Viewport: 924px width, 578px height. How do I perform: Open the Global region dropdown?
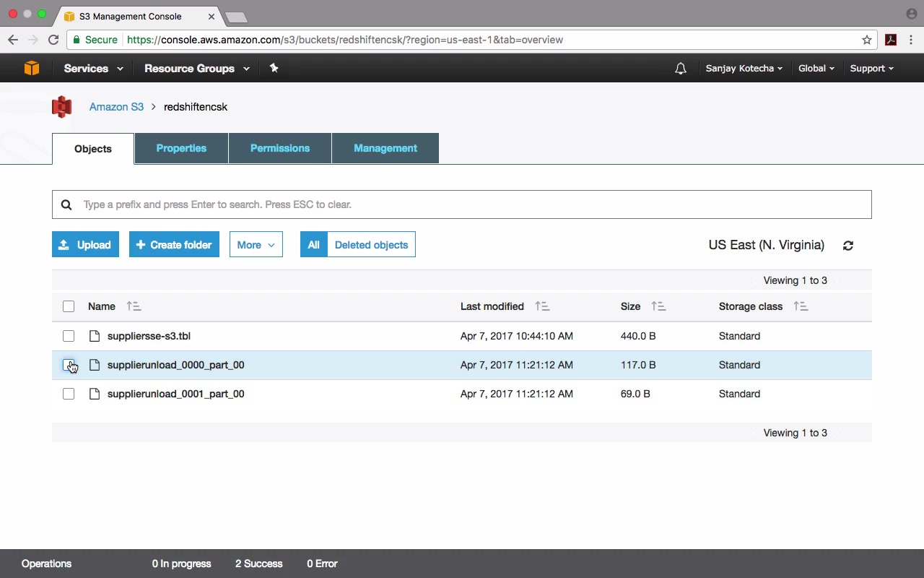pyautogui.click(x=816, y=69)
